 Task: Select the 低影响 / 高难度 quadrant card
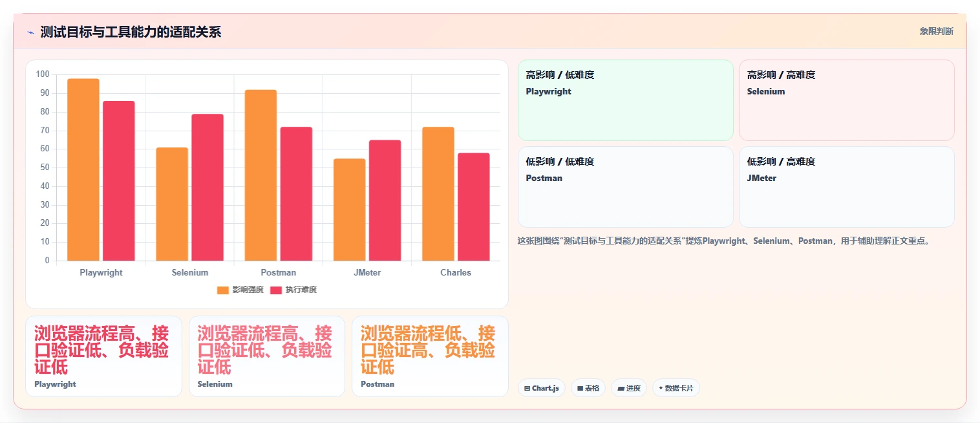[x=847, y=187]
